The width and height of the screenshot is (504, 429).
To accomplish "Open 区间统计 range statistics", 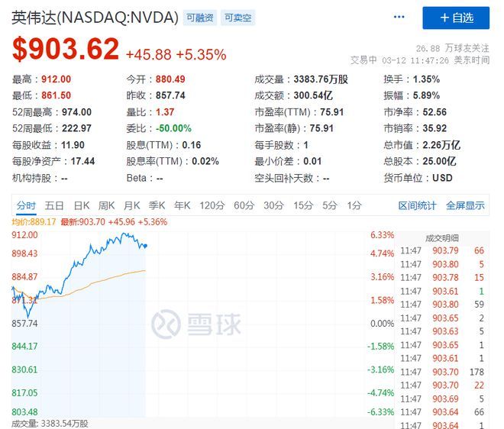I will (x=417, y=205).
